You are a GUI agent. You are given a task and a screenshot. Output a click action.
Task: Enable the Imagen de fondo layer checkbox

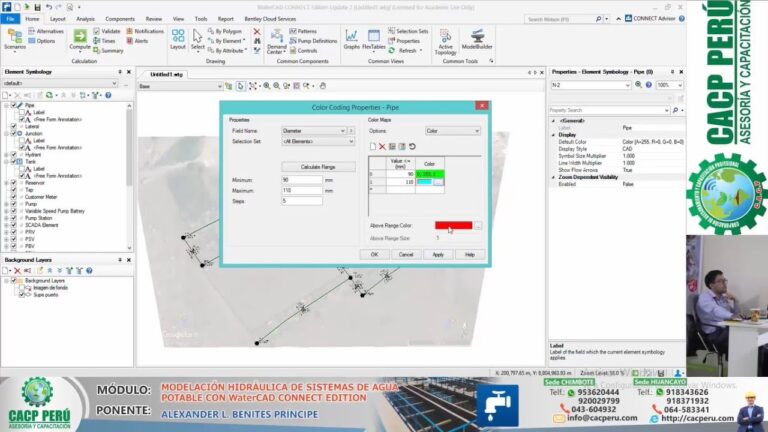point(22,288)
